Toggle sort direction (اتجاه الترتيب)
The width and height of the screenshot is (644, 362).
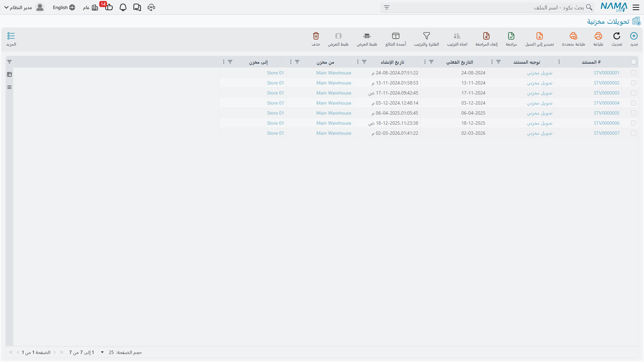[457, 36]
